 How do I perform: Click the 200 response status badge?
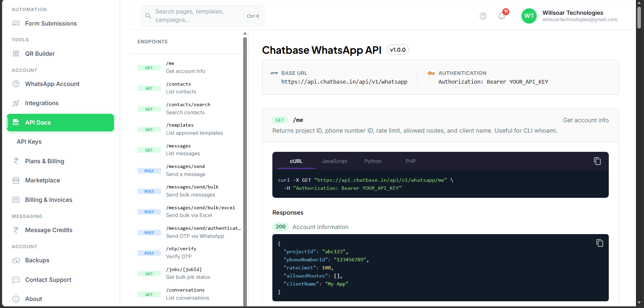[x=281, y=227]
